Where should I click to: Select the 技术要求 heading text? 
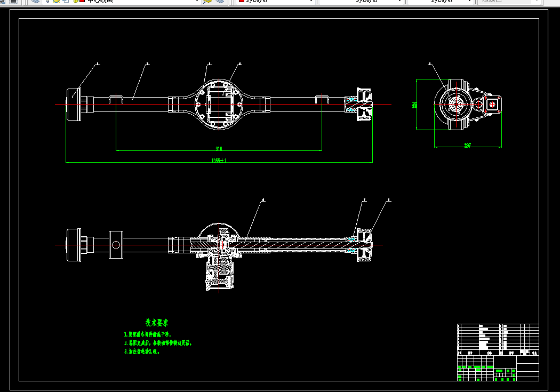coord(157,323)
